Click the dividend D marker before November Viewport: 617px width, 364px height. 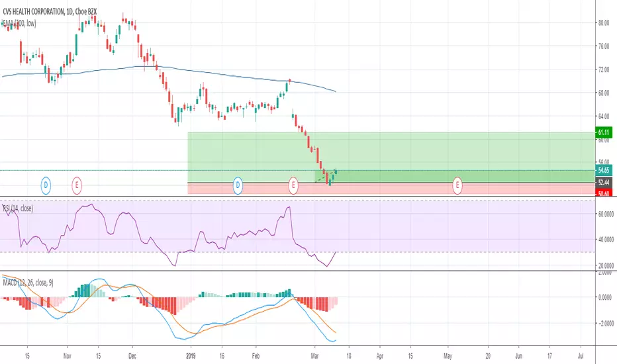click(46, 185)
